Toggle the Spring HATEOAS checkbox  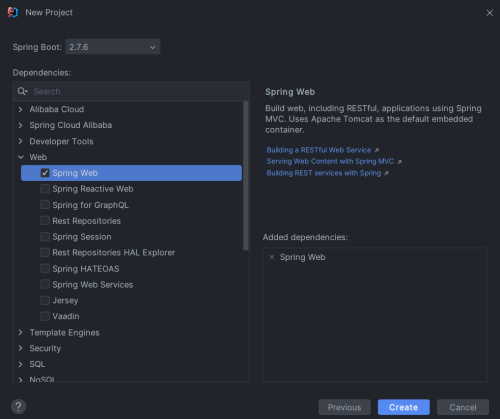tap(45, 268)
